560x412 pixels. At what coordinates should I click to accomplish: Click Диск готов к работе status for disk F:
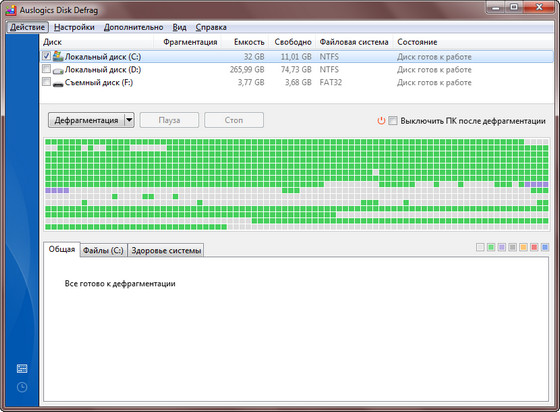pos(434,82)
